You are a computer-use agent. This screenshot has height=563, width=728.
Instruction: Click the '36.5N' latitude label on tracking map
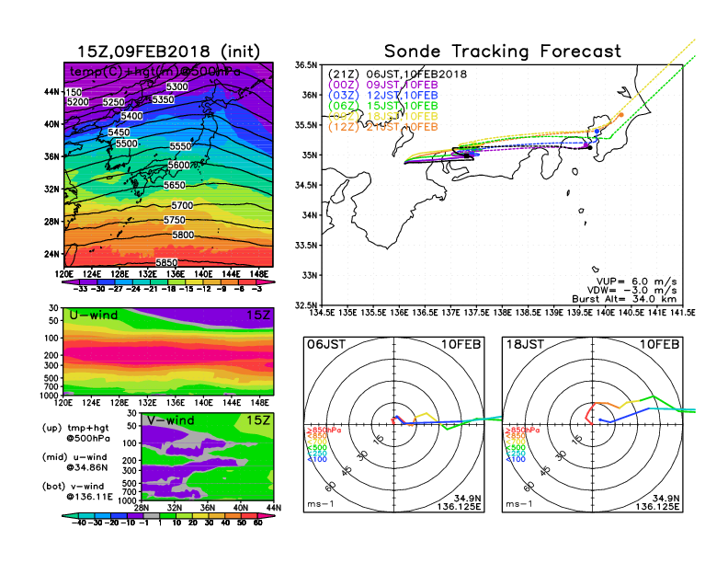pos(306,65)
